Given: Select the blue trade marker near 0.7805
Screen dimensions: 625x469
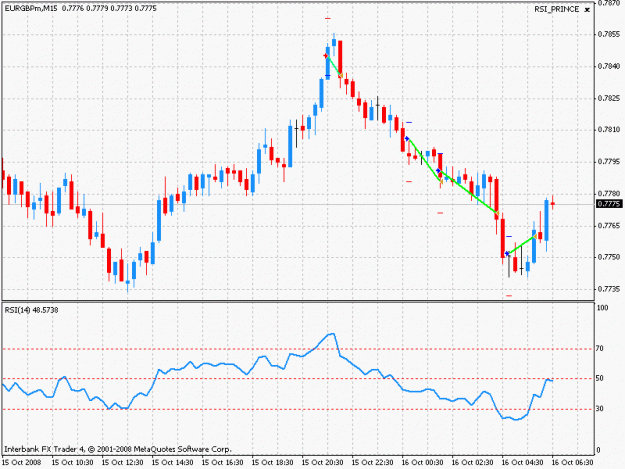Looking at the screenshot, I should pos(407,139).
